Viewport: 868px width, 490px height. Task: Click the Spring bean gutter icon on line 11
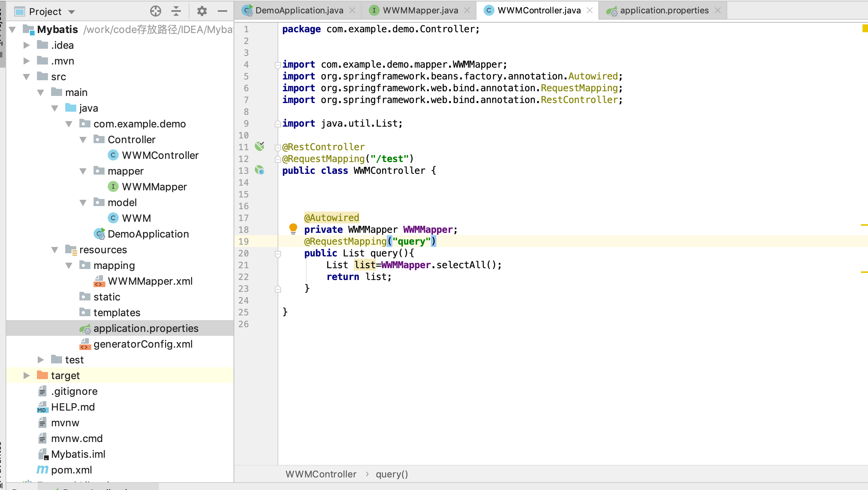point(259,146)
